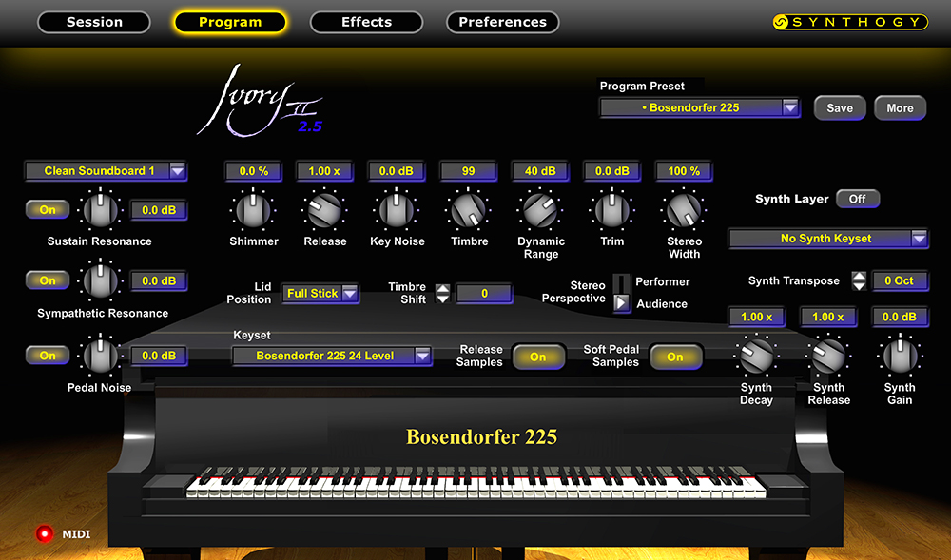The image size is (951, 560).
Task: Select Audience stereo perspective button
Action: (621, 303)
